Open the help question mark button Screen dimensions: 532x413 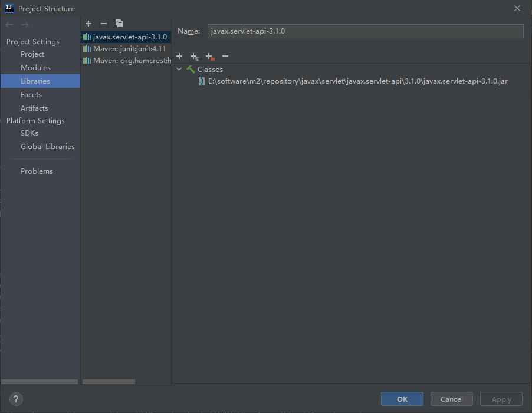(17, 399)
